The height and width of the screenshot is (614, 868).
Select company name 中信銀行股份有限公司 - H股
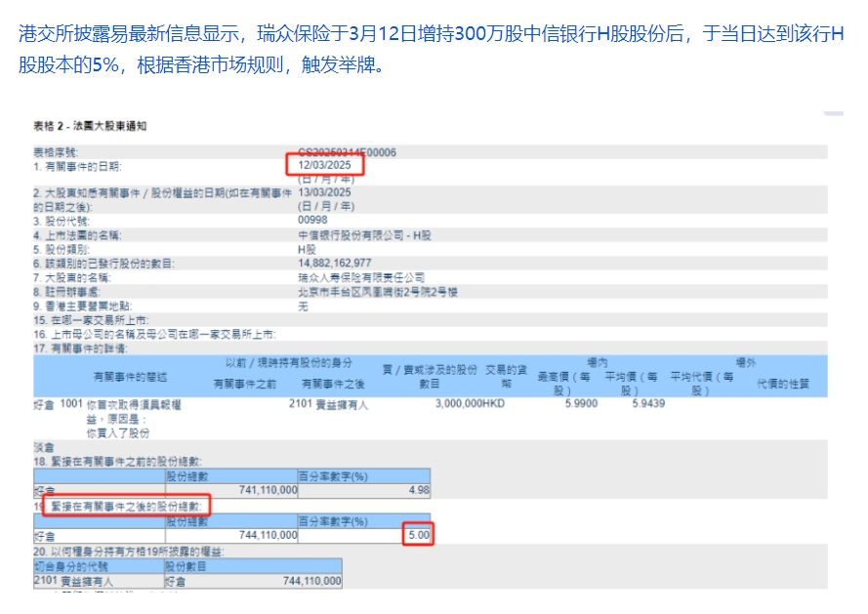tap(364, 235)
